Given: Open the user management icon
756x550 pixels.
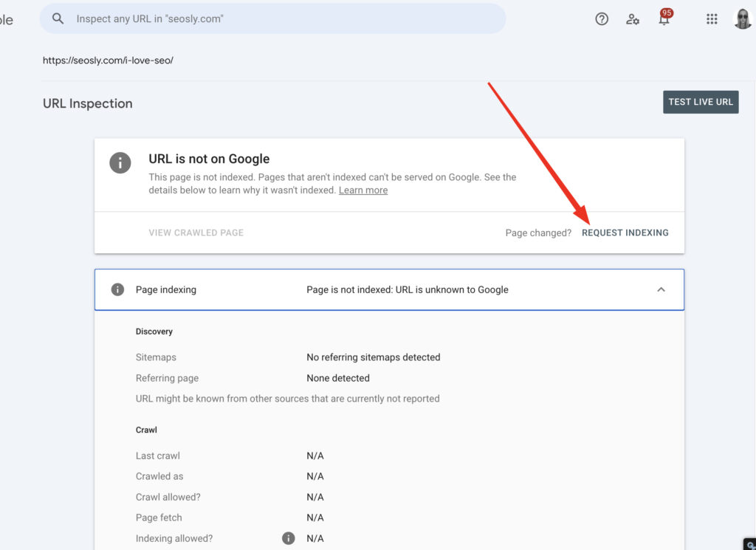Looking at the screenshot, I should click(633, 19).
